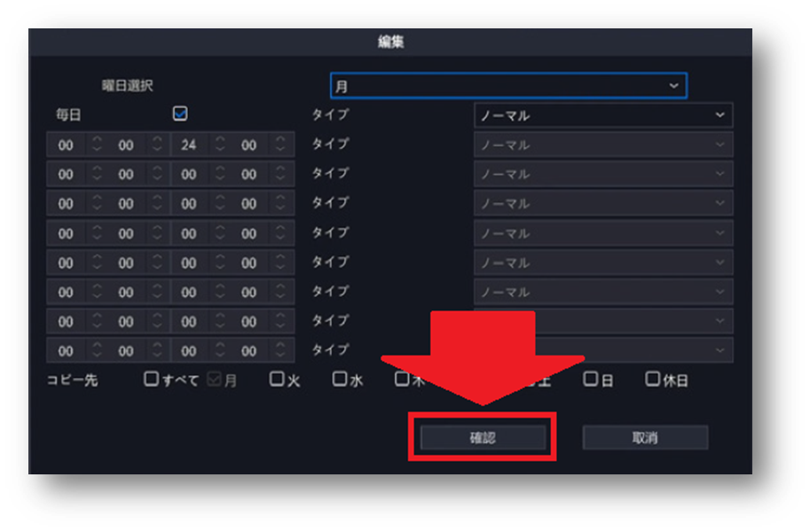The width and height of the screenshot is (810, 532).
Task: Use the last row start hour stepper
Action: pyautogui.click(x=97, y=351)
